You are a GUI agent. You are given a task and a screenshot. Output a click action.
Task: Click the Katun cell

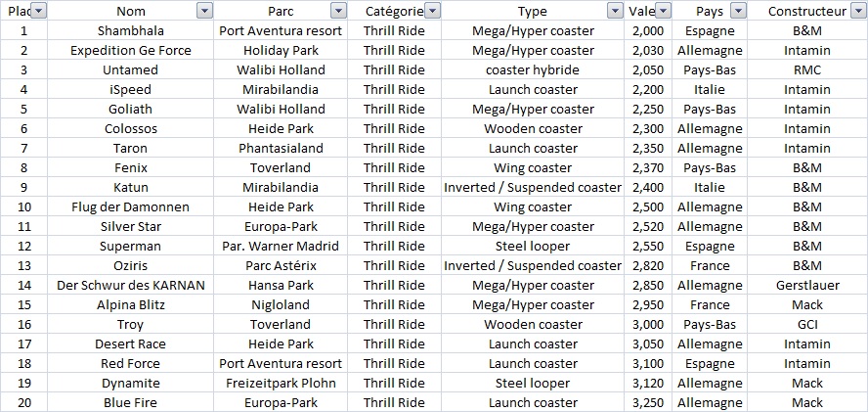point(131,188)
